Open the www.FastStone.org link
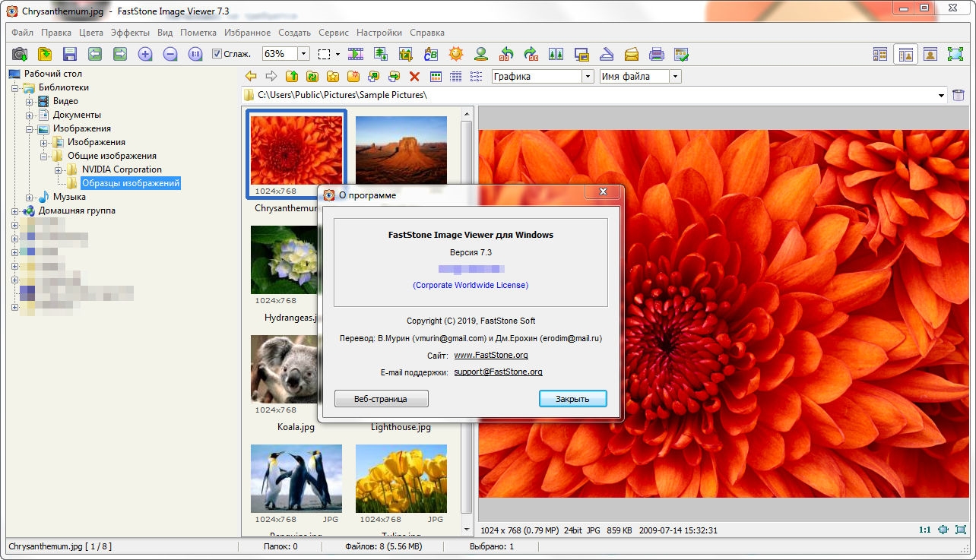 click(x=491, y=355)
